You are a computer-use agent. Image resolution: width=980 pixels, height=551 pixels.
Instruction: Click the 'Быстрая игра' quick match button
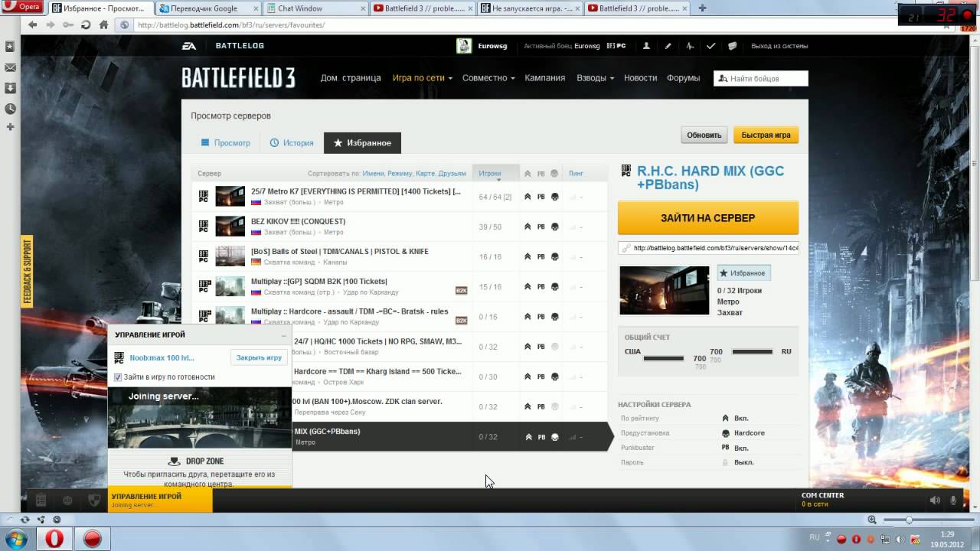pos(766,135)
